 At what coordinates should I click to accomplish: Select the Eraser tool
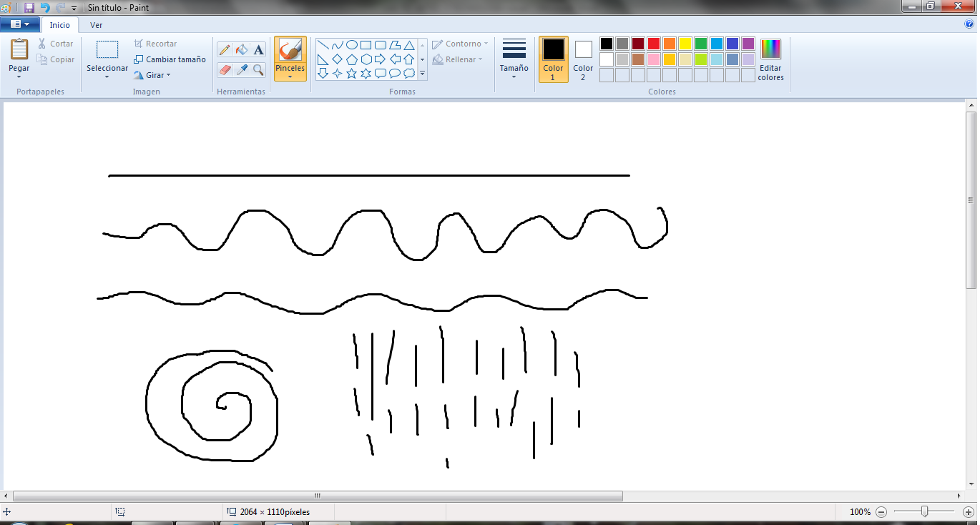[225, 69]
